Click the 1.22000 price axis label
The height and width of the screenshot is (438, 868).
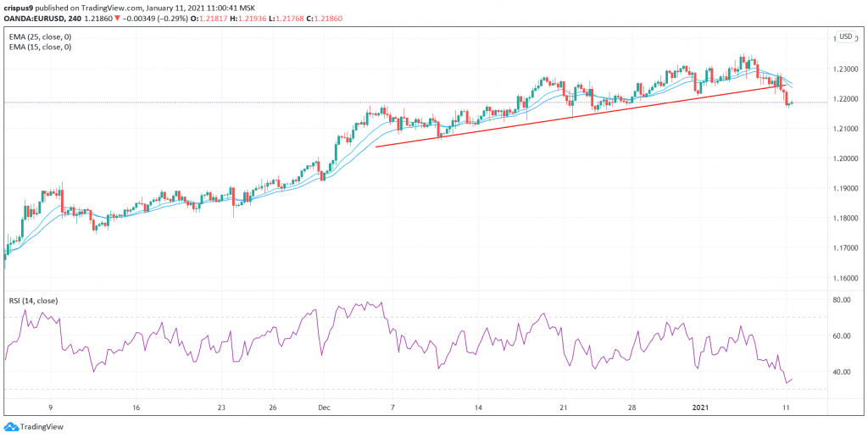847,99
